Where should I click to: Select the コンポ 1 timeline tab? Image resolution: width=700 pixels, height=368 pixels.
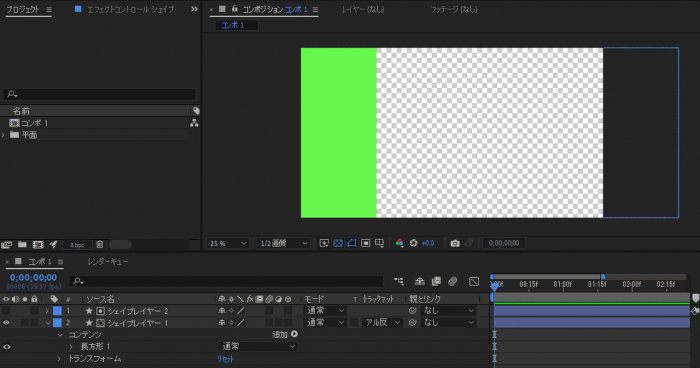click(x=40, y=262)
